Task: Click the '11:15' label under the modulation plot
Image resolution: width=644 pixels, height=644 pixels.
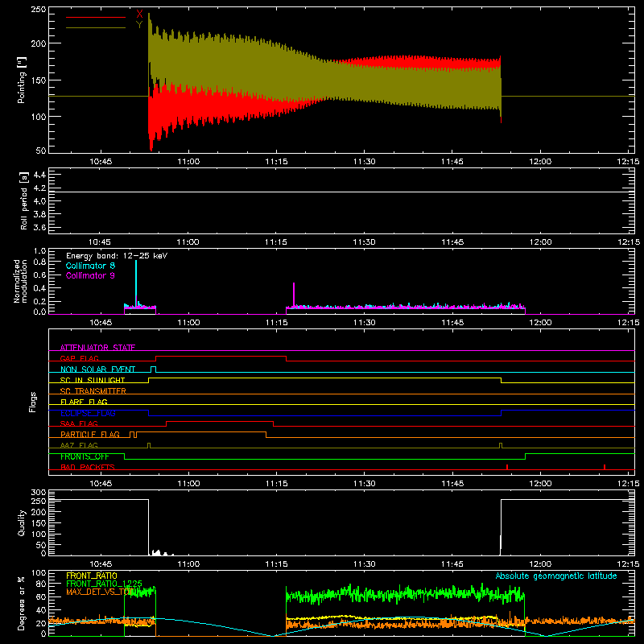Action: pos(276,323)
